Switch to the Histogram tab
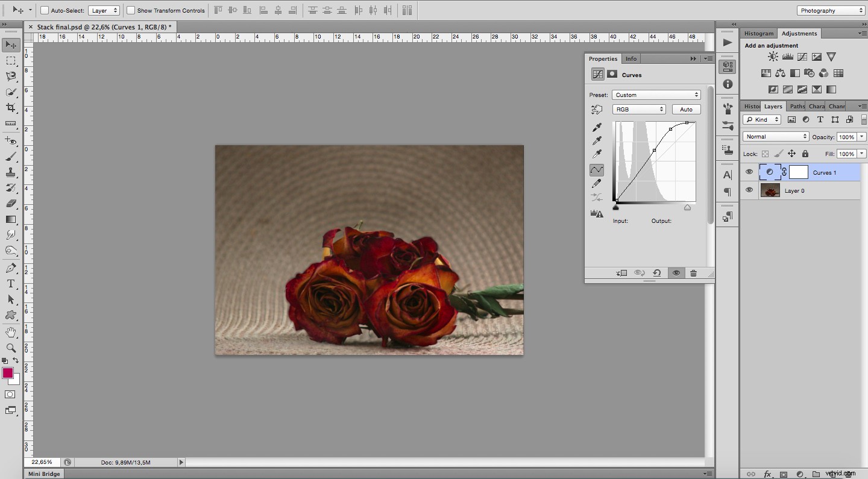Image resolution: width=868 pixels, height=479 pixels. (759, 33)
